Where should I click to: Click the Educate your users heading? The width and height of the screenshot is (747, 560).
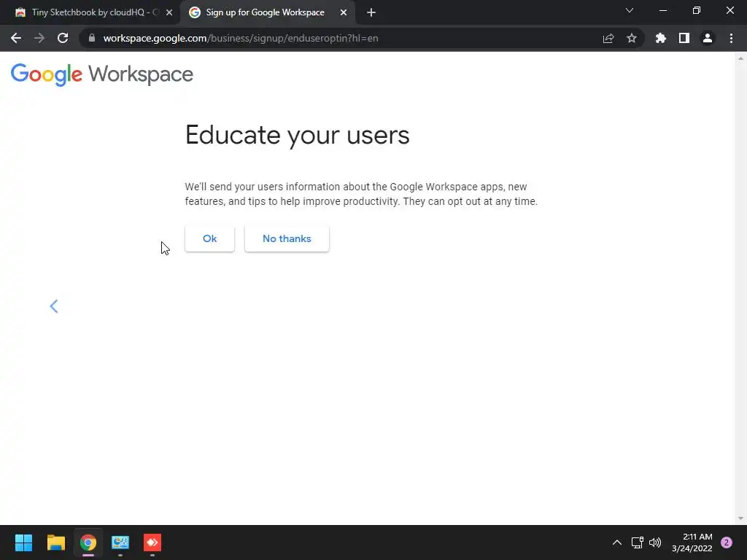[x=298, y=135]
